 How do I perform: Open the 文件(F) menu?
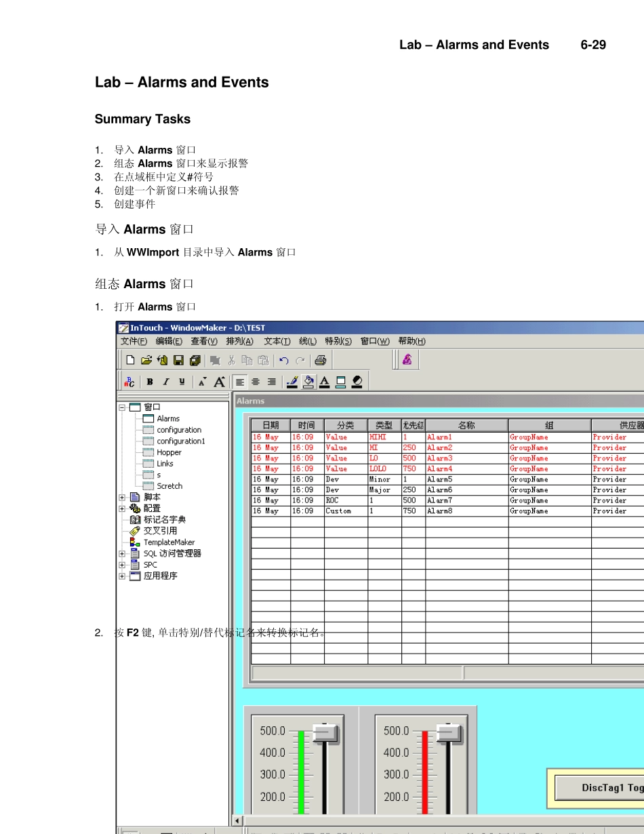point(134,341)
